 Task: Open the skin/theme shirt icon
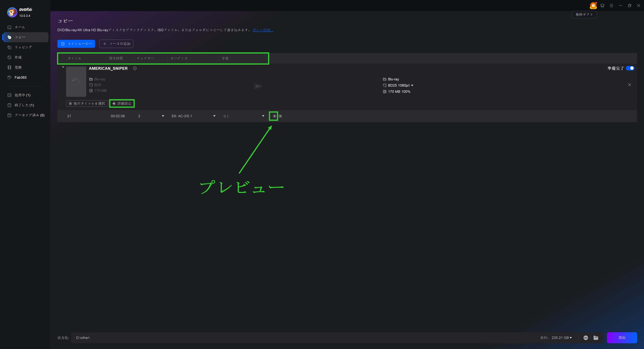pyautogui.click(x=602, y=6)
